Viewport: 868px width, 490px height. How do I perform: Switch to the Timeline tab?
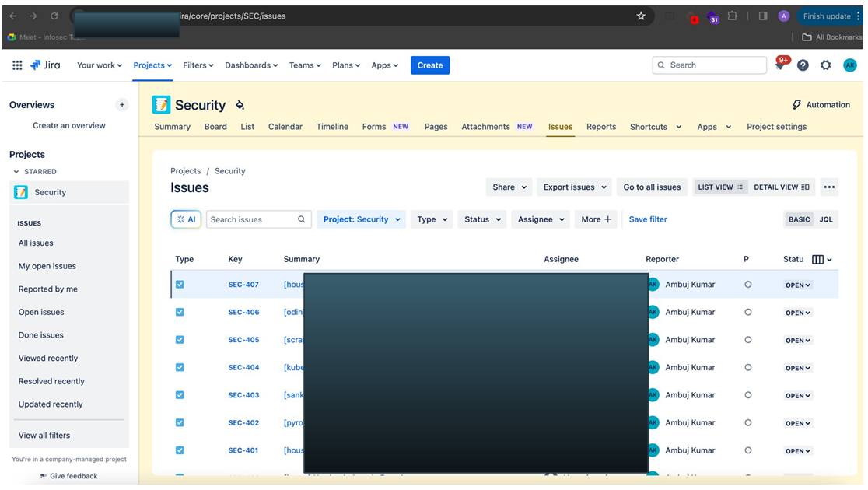(332, 127)
